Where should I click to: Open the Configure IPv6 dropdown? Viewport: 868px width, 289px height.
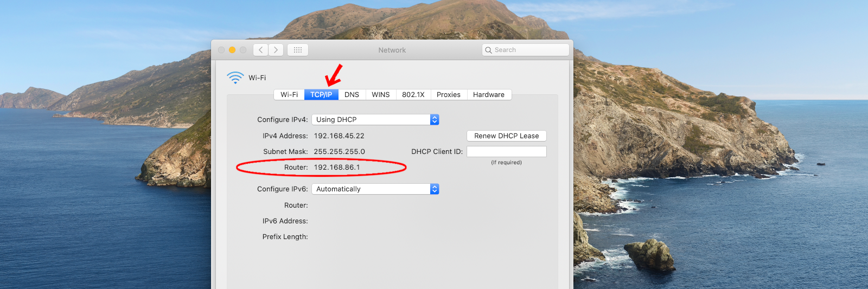[375, 189]
